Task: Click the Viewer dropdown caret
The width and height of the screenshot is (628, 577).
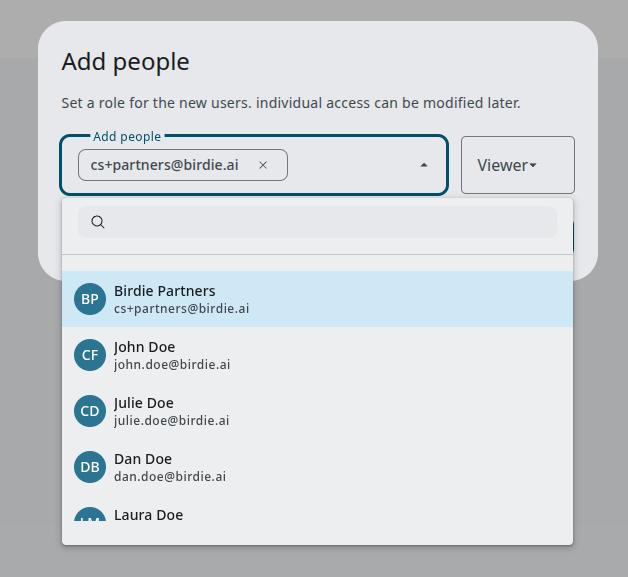Action: (533, 165)
